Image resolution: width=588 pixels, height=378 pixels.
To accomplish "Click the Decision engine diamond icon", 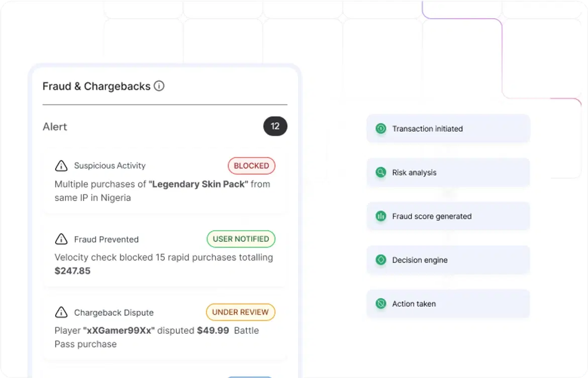I will point(381,260).
